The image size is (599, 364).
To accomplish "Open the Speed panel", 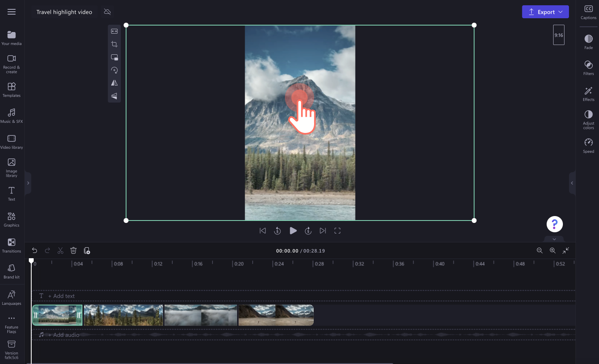I will tap(588, 146).
